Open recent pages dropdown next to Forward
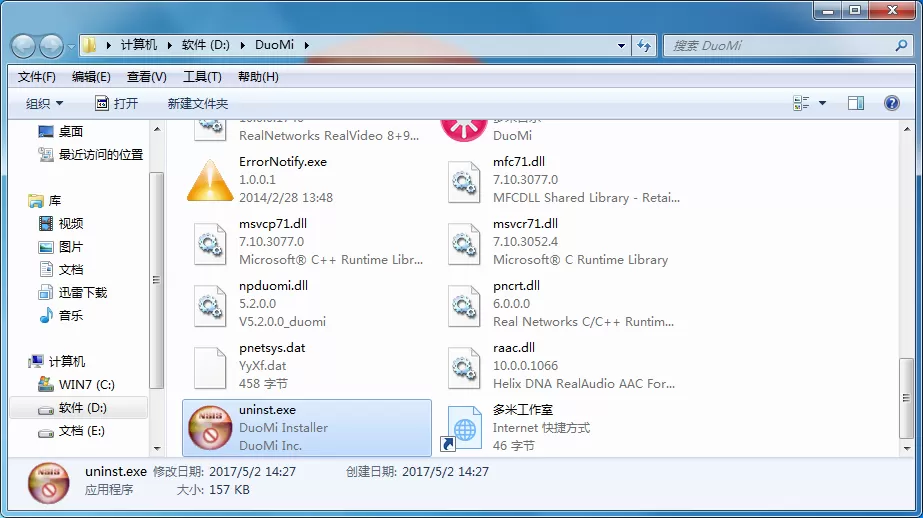This screenshot has height=518, width=923. [71, 46]
